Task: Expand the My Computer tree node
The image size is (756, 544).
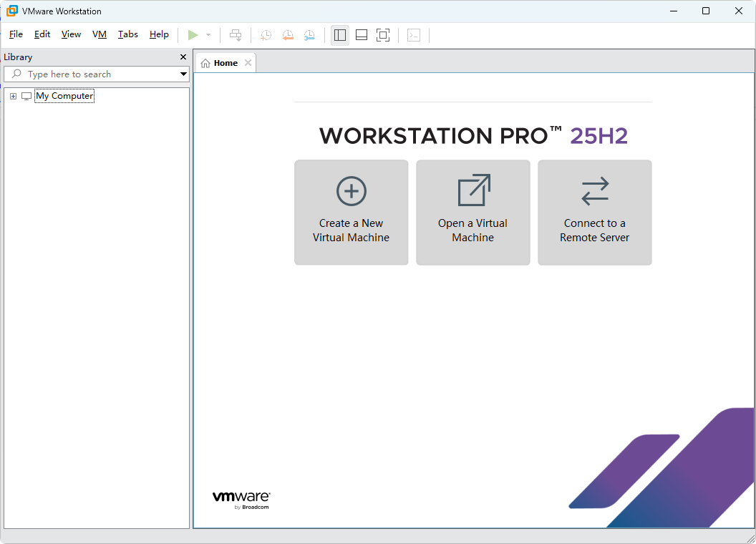Action: click(13, 96)
